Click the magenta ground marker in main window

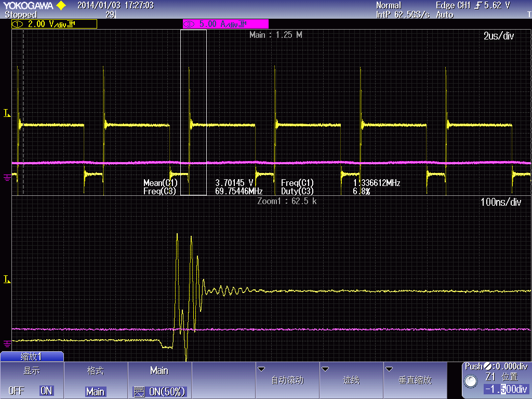tap(7, 178)
